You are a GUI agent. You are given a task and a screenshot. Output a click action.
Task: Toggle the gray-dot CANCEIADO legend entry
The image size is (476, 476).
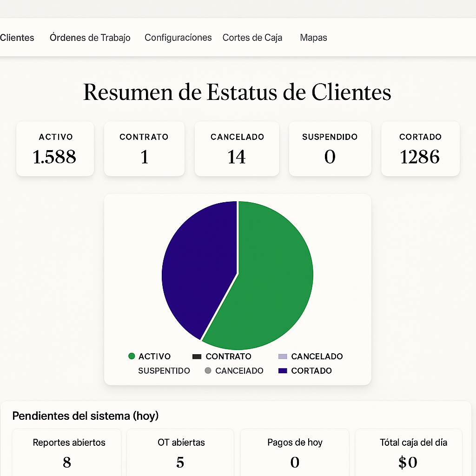click(x=208, y=371)
